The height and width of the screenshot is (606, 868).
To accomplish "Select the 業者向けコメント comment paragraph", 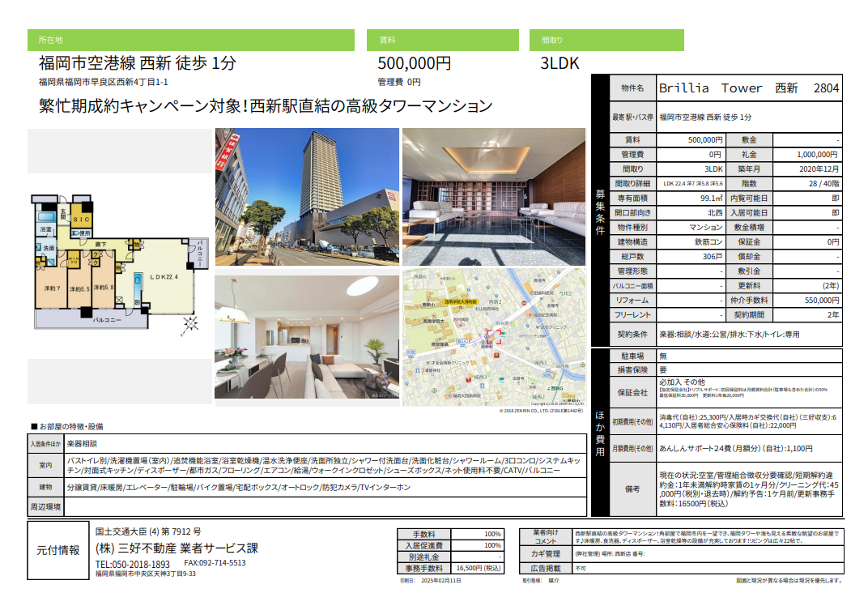I will [x=707, y=537].
